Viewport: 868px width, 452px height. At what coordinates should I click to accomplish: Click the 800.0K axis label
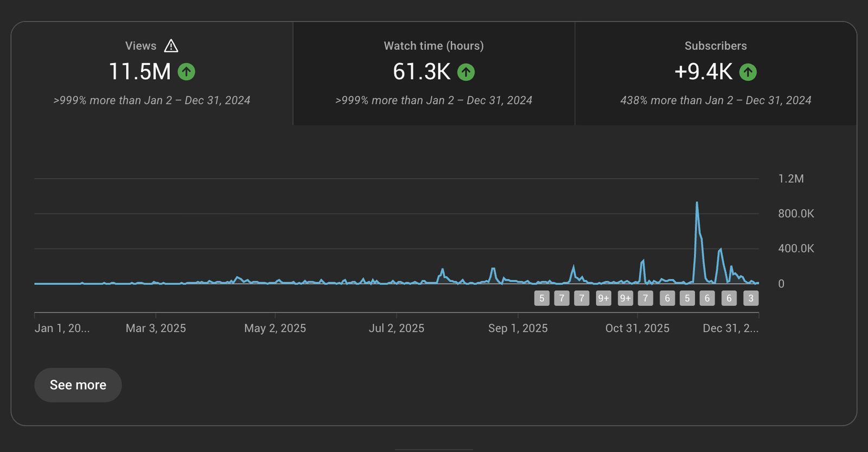click(796, 213)
